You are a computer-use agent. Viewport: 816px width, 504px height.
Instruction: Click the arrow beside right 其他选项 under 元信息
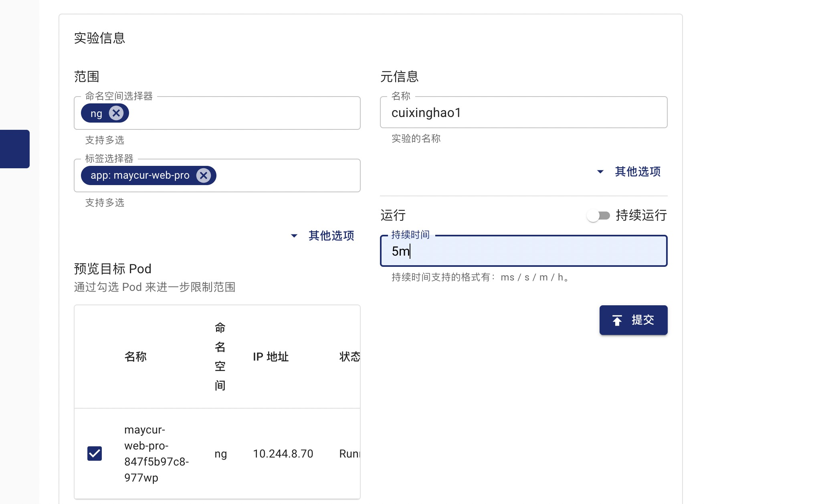pos(600,171)
